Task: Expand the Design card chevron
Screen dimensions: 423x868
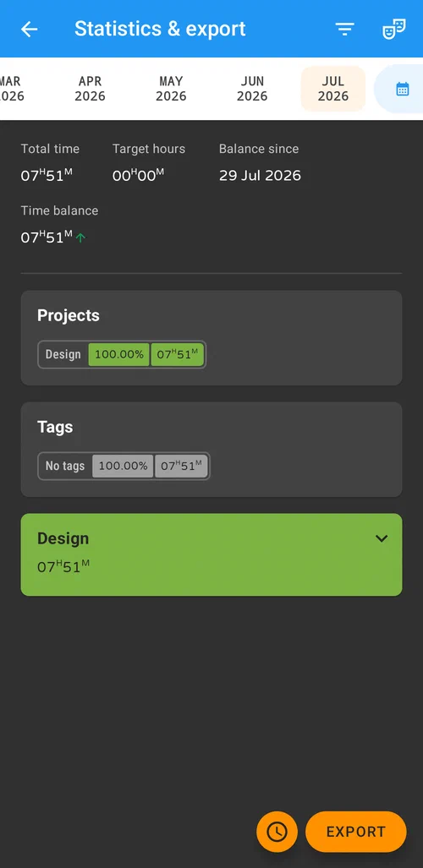Action: click(382, 538)
